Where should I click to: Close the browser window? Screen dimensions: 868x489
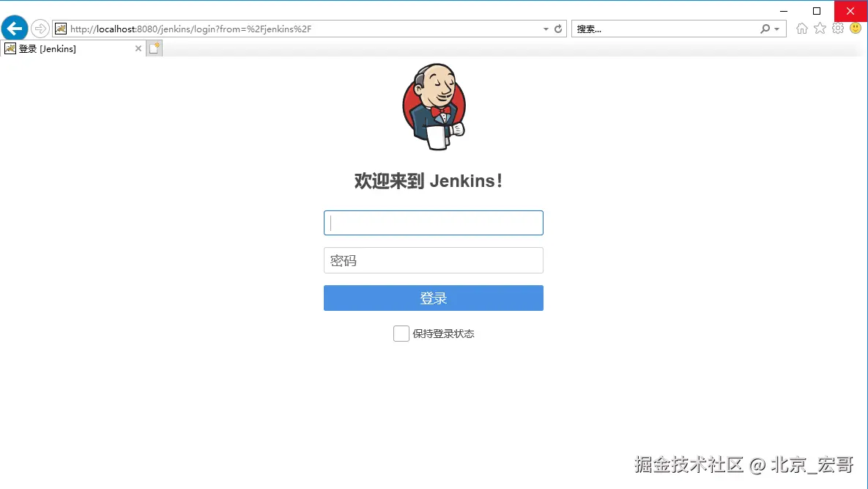(850, 11)
